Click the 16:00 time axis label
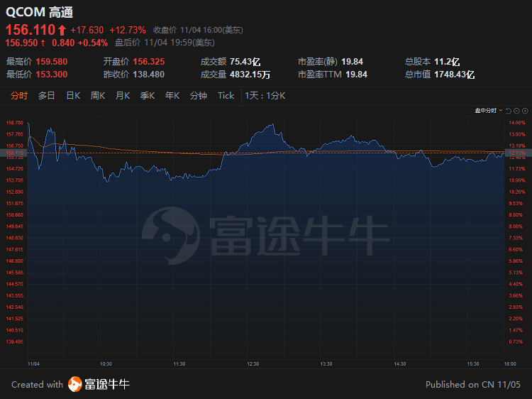 tap(510, 364)
